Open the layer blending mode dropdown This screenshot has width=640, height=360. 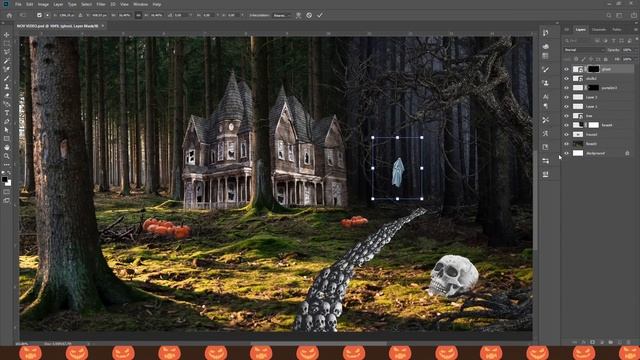584,50
